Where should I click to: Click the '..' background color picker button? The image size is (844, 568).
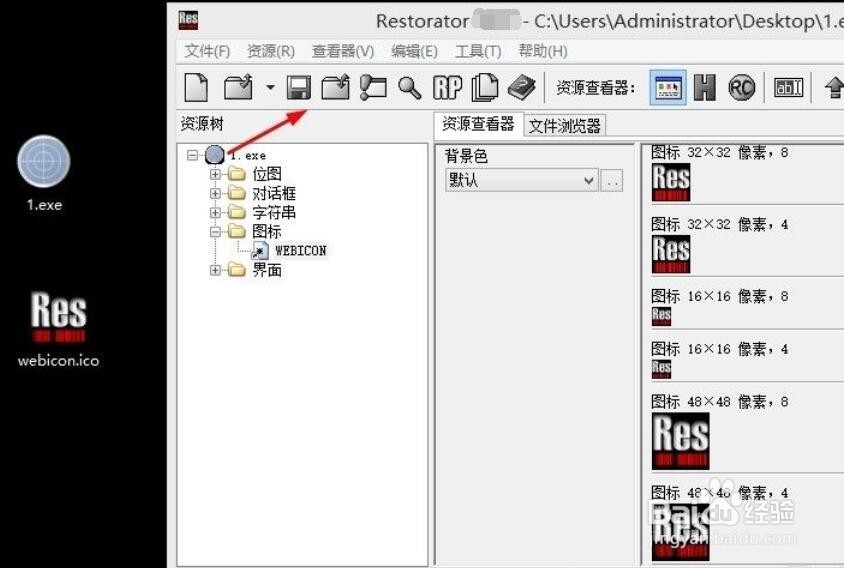coord(612,181)
